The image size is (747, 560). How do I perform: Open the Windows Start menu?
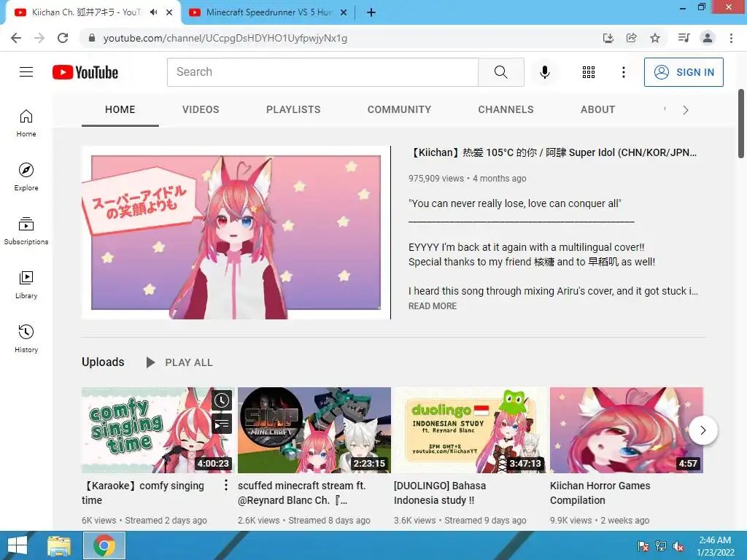click(x=18, y=545)
